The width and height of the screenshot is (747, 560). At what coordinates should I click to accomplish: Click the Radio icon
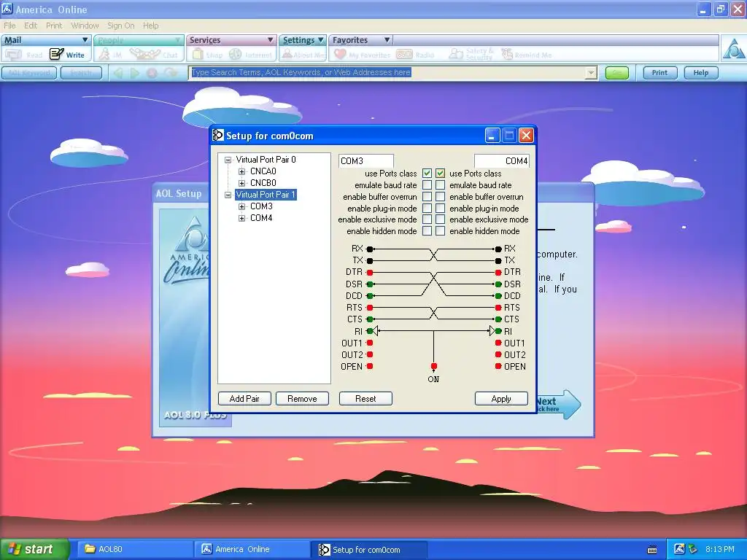point(404,54)
